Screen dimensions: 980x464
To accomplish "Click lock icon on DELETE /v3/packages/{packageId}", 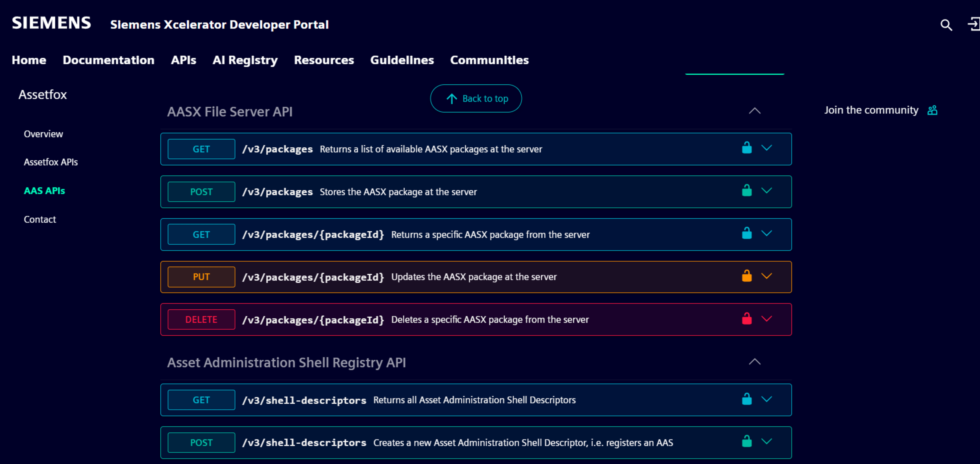I will click(747, 318).
